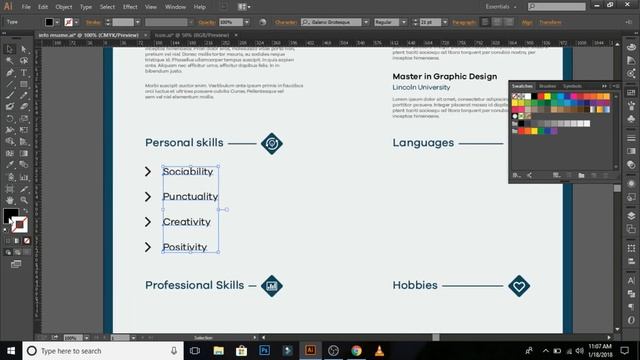Viewport: 640px width, 360px height.
Task: Open the File menu
Action: click(x=26, y=7)
